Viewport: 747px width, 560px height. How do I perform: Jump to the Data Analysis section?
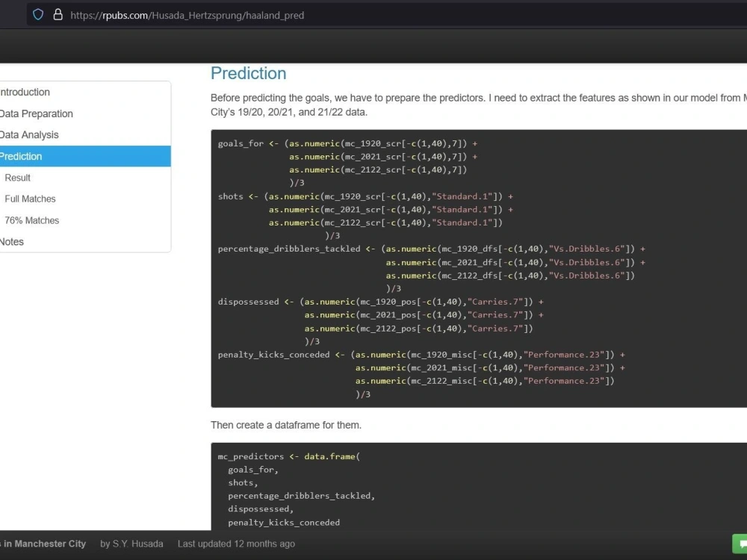(x=29, y=134)
